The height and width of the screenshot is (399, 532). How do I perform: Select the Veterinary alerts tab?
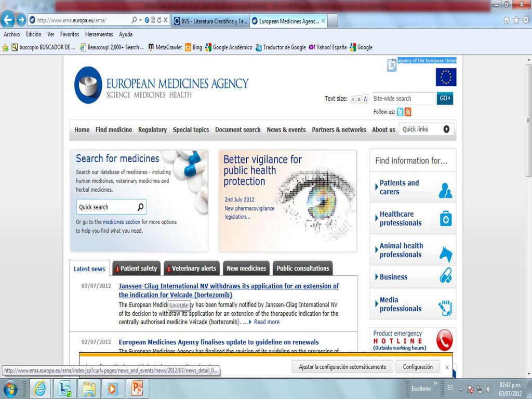192,269
